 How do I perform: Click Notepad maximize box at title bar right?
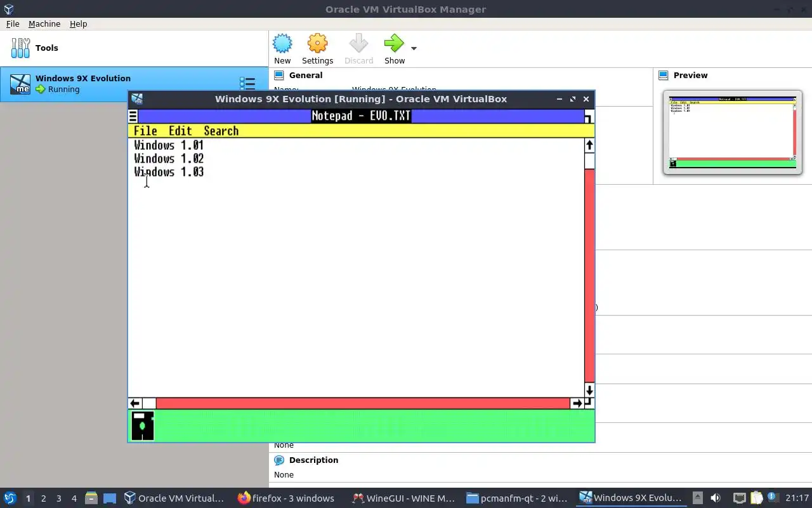point(589,117)
